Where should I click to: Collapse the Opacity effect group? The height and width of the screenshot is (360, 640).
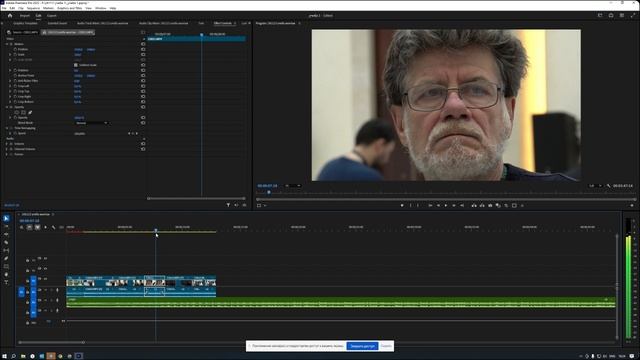coord(7,107)
